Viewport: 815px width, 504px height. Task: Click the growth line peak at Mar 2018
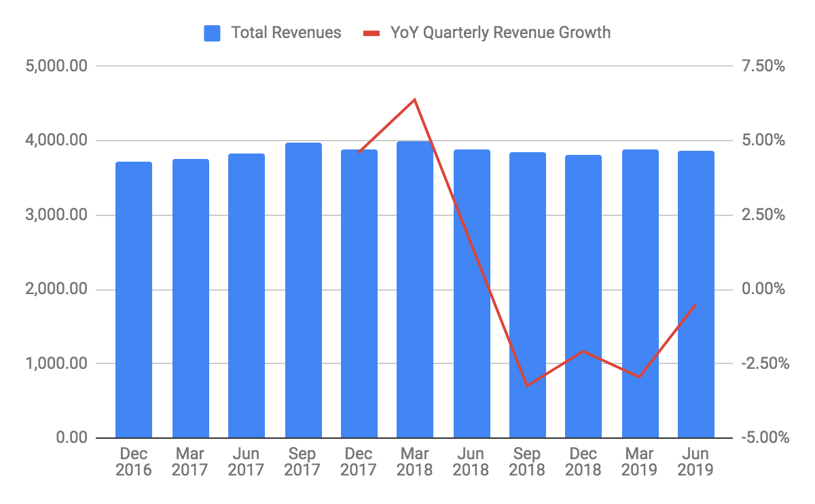416,99
